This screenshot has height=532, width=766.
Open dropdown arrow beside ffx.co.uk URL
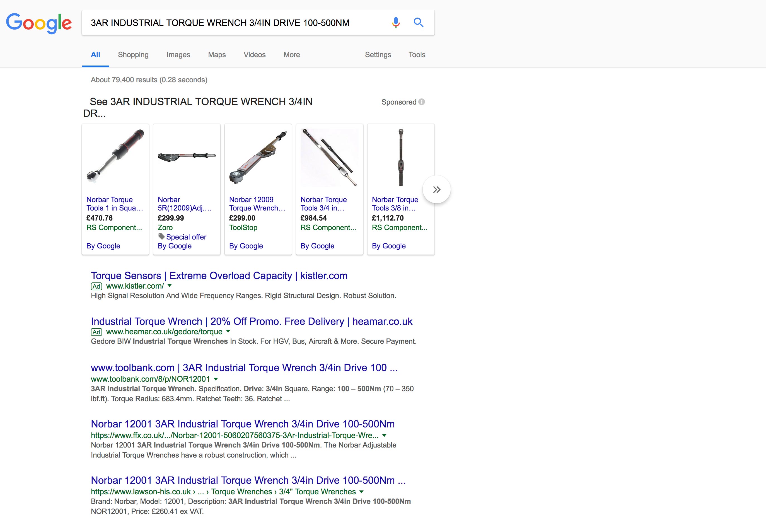point(384,435)
